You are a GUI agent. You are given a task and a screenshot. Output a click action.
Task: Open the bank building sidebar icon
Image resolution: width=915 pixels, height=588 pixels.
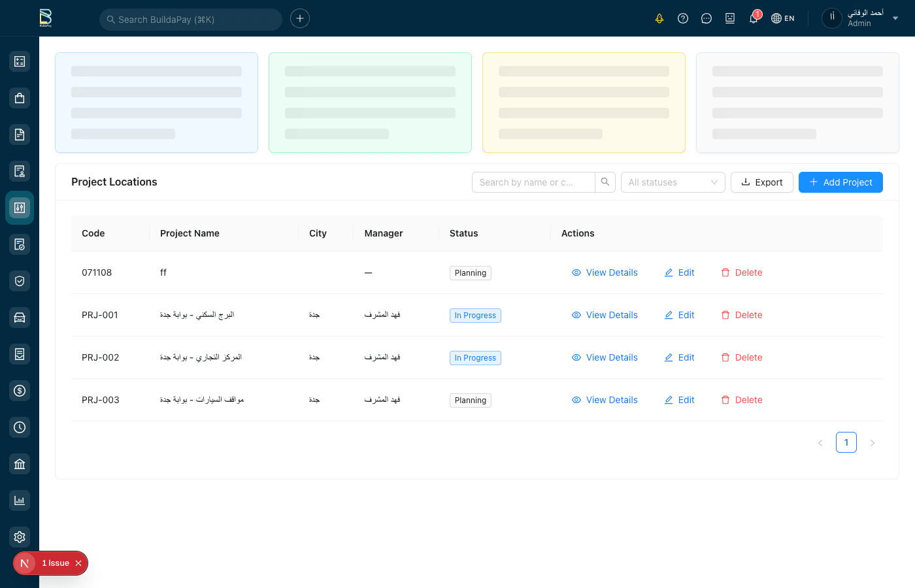(x=20, y=464)
